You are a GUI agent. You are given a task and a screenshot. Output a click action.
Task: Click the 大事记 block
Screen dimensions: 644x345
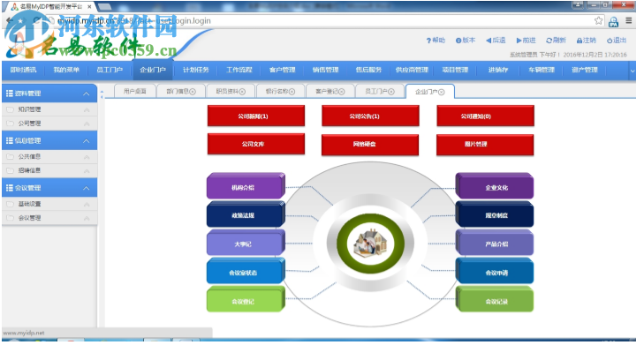coord(246,244)
